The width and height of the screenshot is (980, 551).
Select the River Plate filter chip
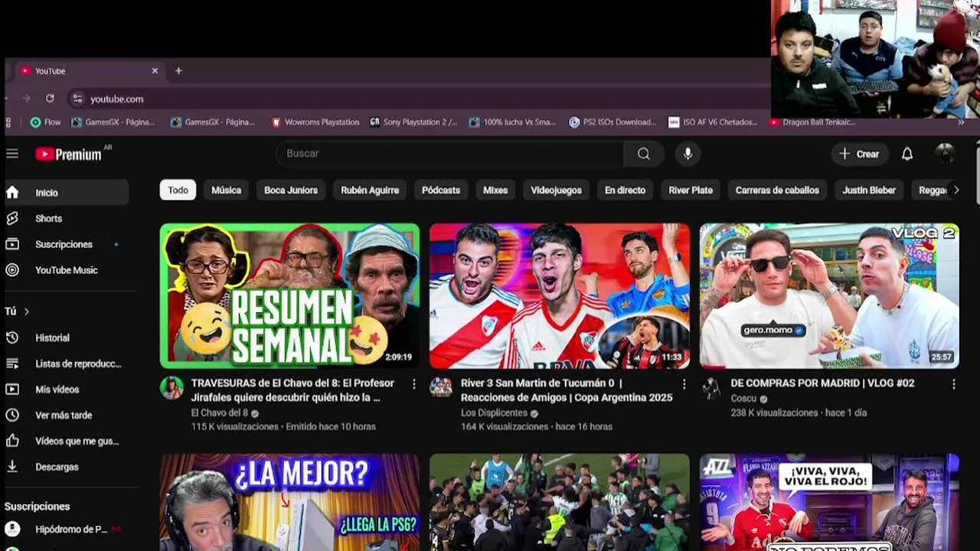click(691, 191)
